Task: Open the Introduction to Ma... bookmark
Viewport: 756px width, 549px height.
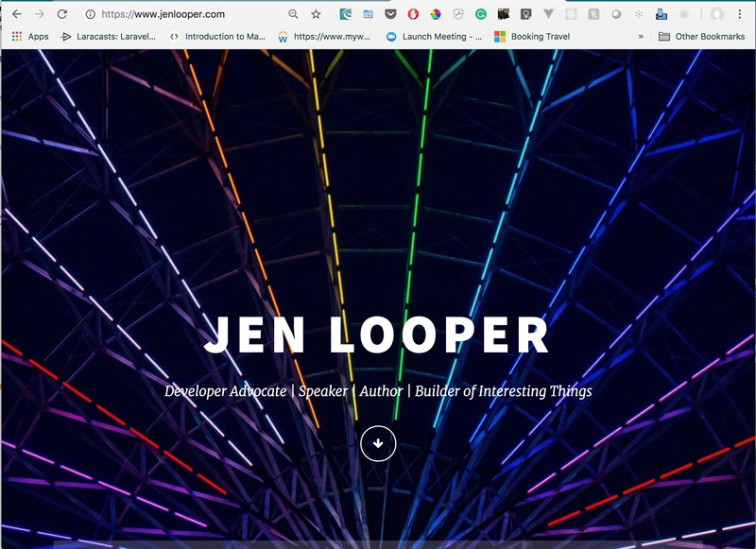Action: point(217,37)
